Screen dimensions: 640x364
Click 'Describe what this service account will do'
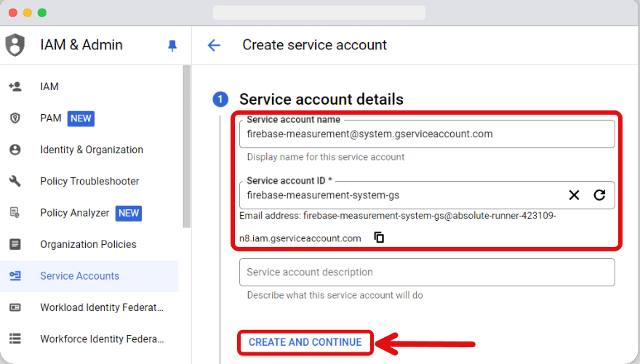point(335,295)
